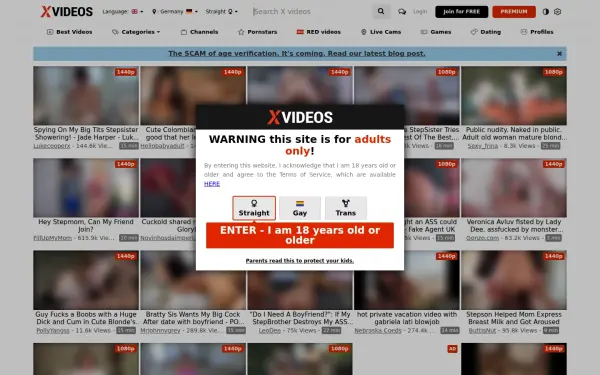Go to the Channels section

[199, 32]
